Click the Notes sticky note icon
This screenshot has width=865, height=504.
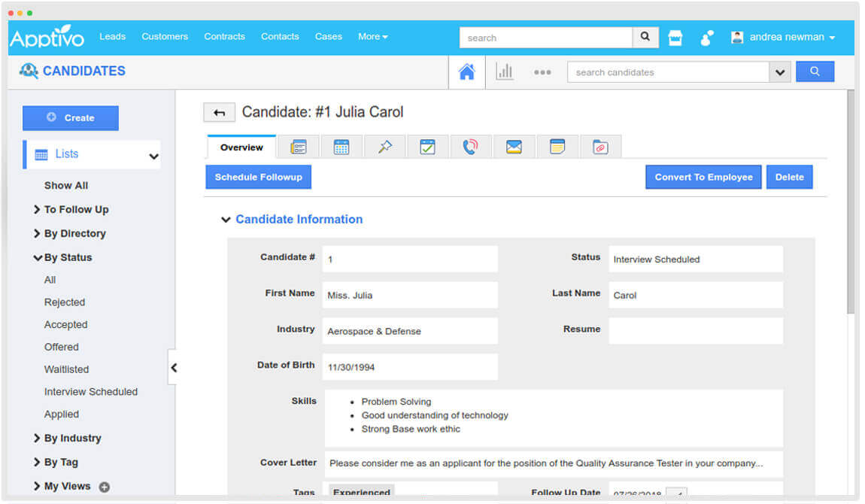(557, 147)
